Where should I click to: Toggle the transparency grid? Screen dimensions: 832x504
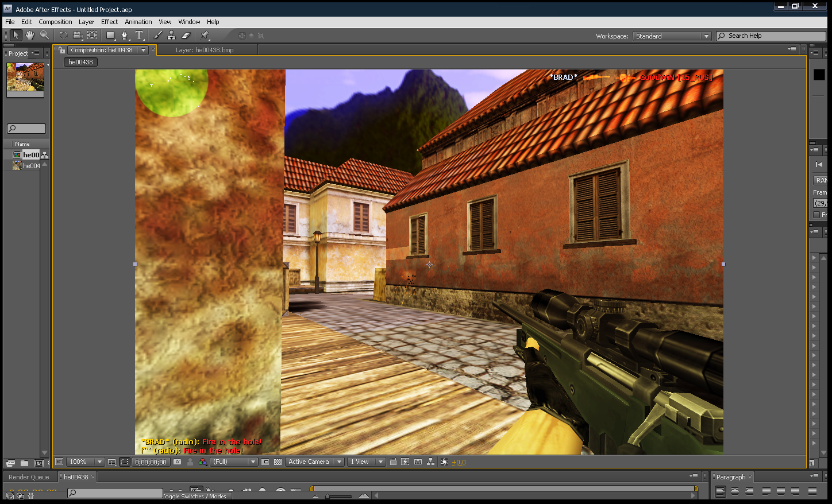278,462
